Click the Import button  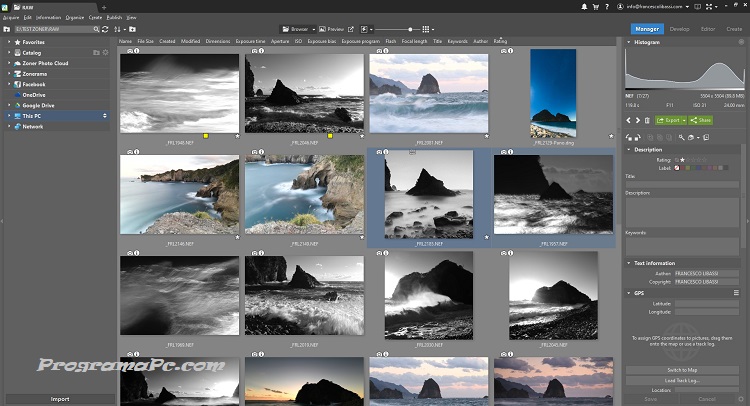click(x=60, y=399)
